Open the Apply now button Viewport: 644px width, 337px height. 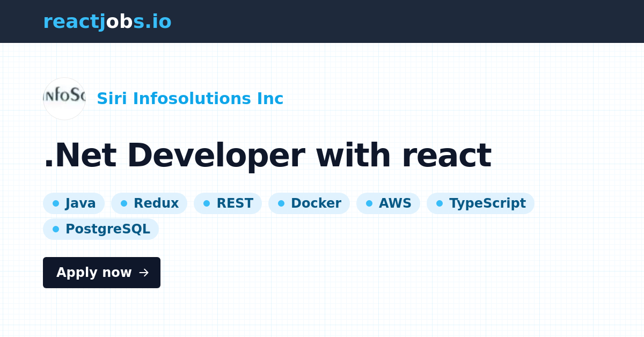pyautogui.click(x=101, y=273)
